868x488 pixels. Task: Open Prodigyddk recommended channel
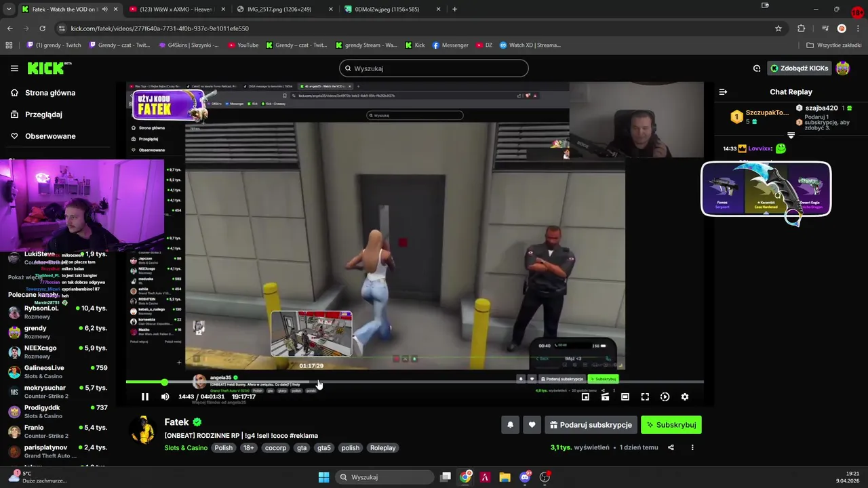tap(58, 411)
